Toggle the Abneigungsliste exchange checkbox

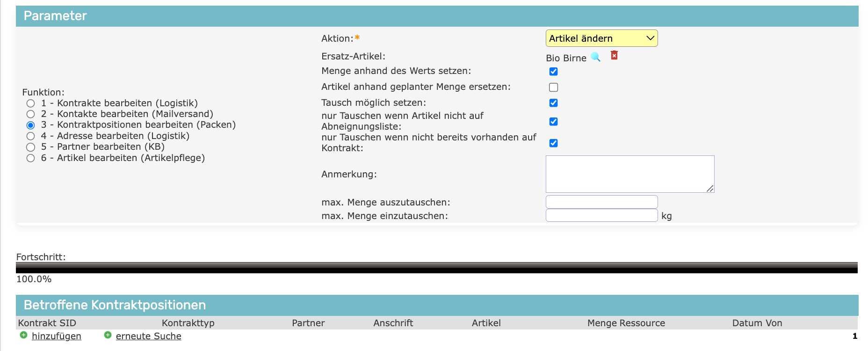click(553, 122)
